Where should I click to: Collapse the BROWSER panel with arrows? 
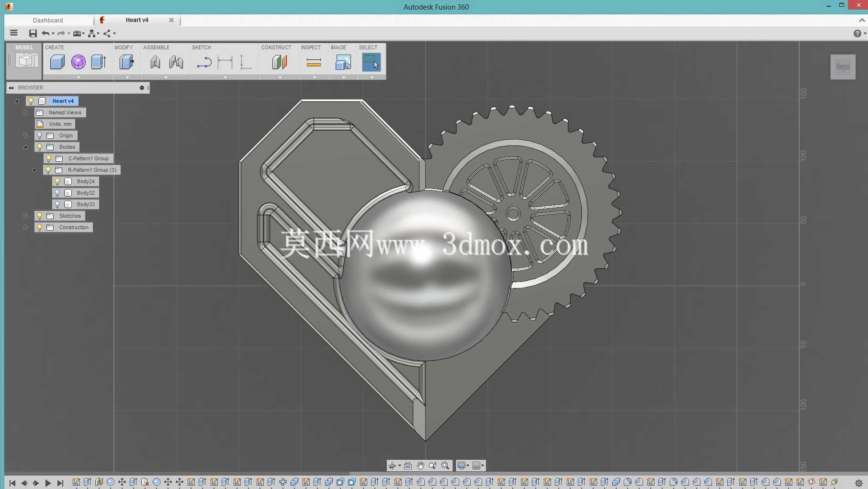pos(11,88)
